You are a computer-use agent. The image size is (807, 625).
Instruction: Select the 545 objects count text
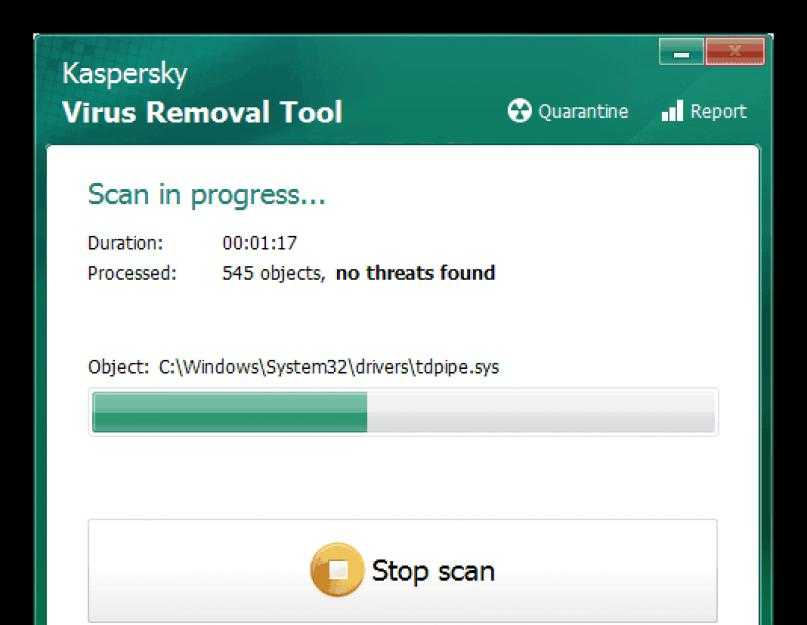[x=274, y=273]
